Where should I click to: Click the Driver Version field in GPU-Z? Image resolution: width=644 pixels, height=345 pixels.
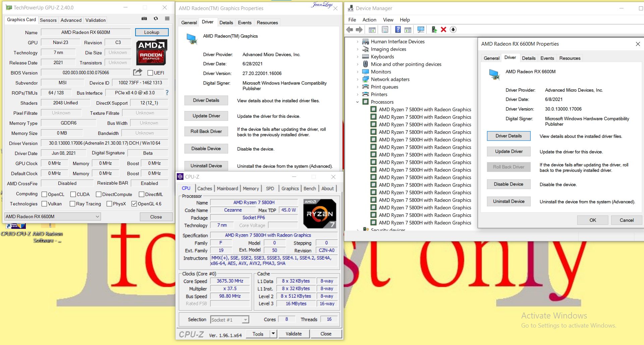(x=104, y=143)
